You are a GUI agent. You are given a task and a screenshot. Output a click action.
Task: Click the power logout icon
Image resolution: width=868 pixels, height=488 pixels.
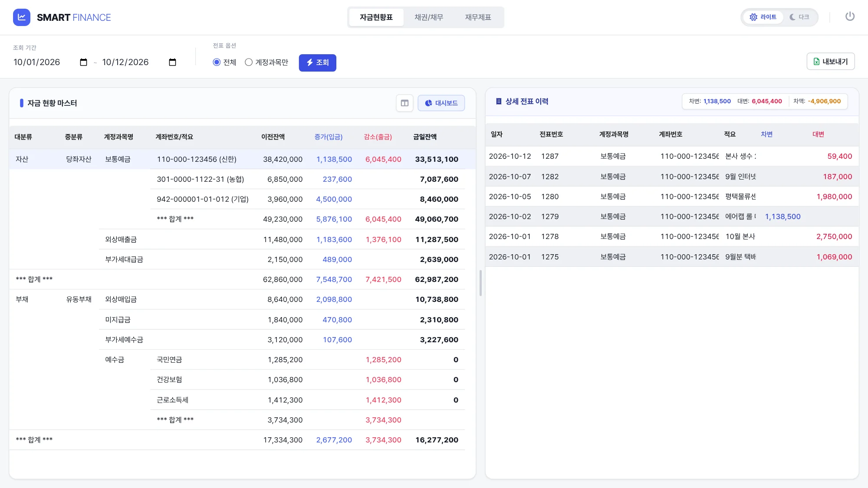point(850,17)
